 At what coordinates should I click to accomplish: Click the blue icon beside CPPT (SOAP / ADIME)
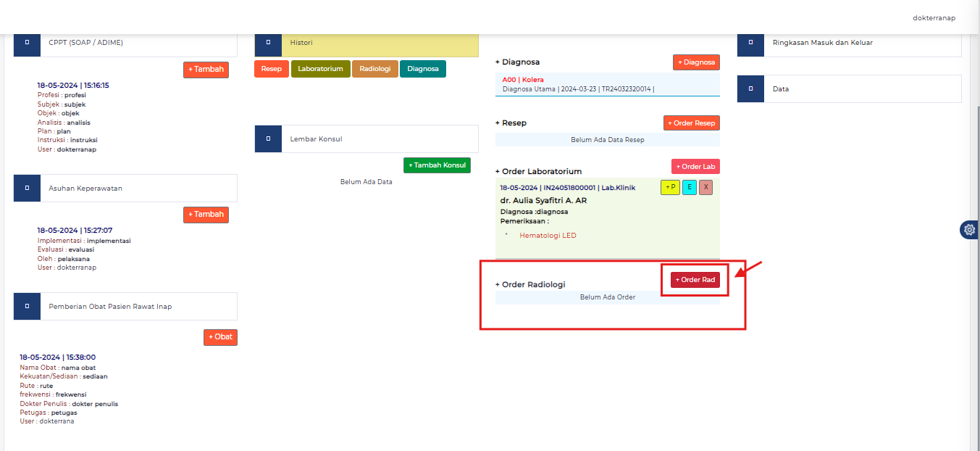click(x=28, y=43)
